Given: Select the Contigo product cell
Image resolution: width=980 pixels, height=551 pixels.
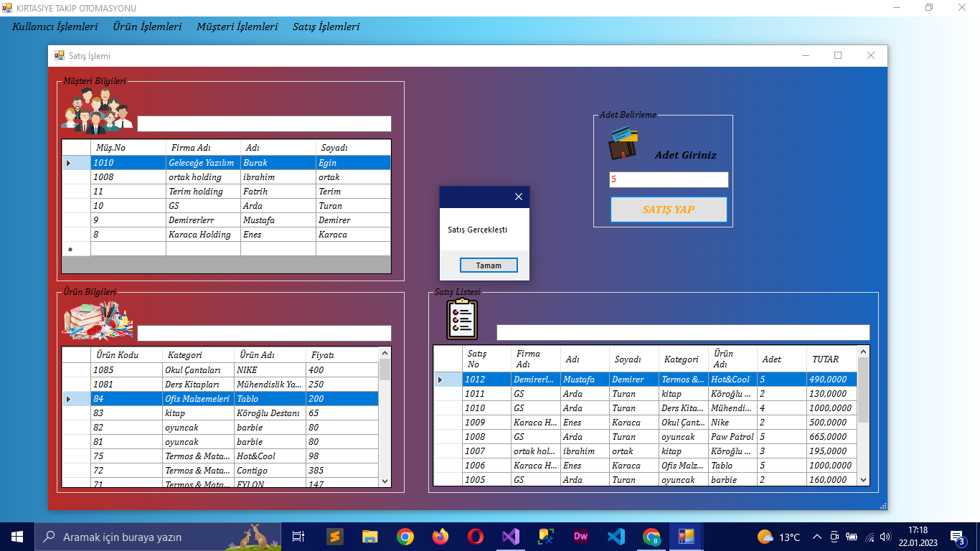Looking at the screenshot, I should point(270,471).
